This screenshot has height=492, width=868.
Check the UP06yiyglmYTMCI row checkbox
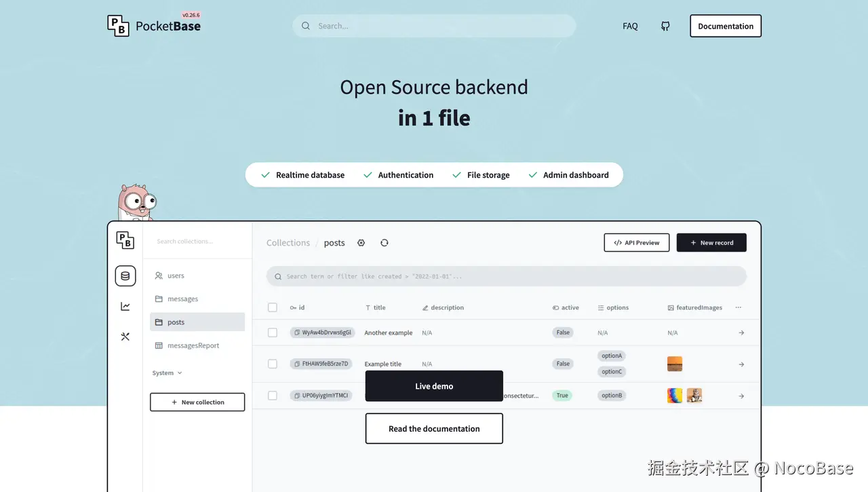[x=273, y=396]
